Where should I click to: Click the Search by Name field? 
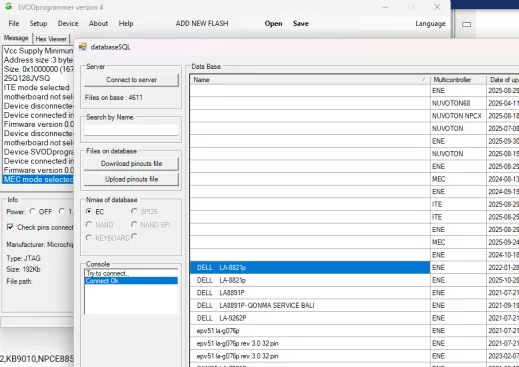tap(131, 130)
